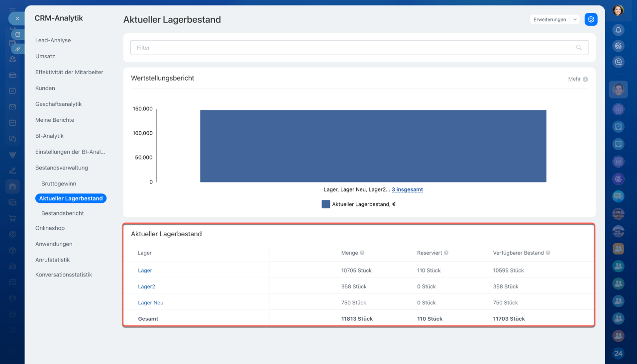Open the 'Lager Neu' warehouse link

[x=151, y=303]
